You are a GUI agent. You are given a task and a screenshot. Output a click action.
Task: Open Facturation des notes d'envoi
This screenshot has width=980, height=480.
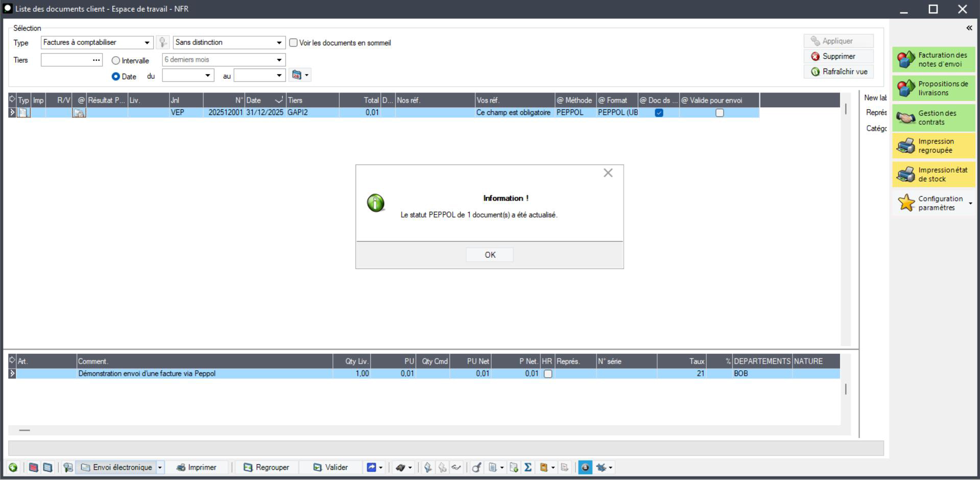[934, 60]
